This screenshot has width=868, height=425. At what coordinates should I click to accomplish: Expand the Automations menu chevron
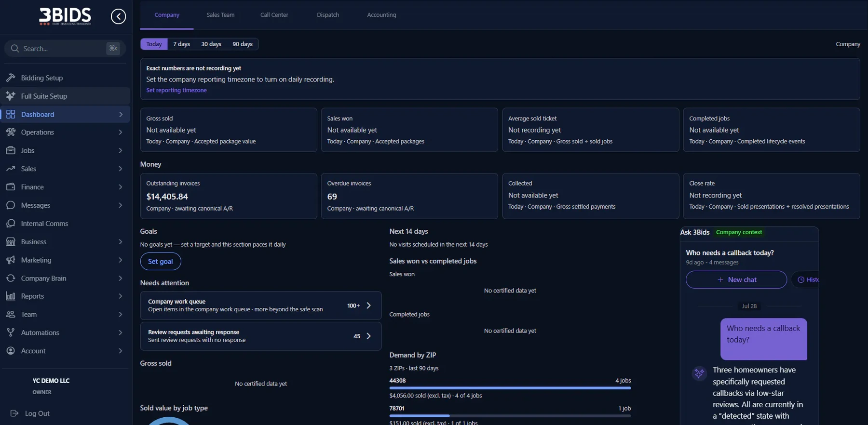point(121,332)
